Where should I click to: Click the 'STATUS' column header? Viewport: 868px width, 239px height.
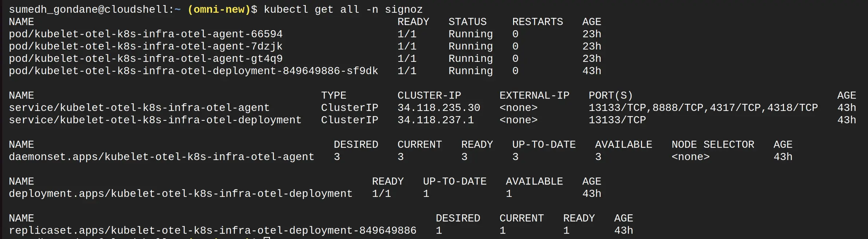[x=467, y=22]
